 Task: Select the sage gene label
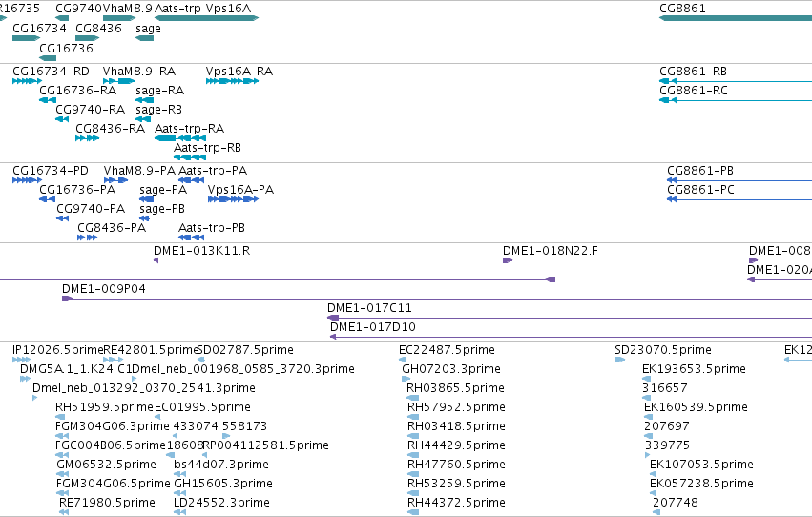click(148, 29)
